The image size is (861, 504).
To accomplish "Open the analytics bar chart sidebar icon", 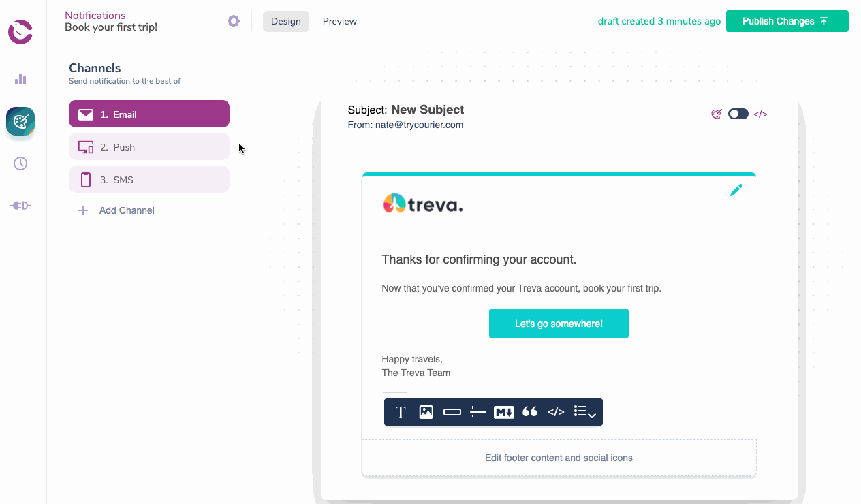I will tap(20, 79).
